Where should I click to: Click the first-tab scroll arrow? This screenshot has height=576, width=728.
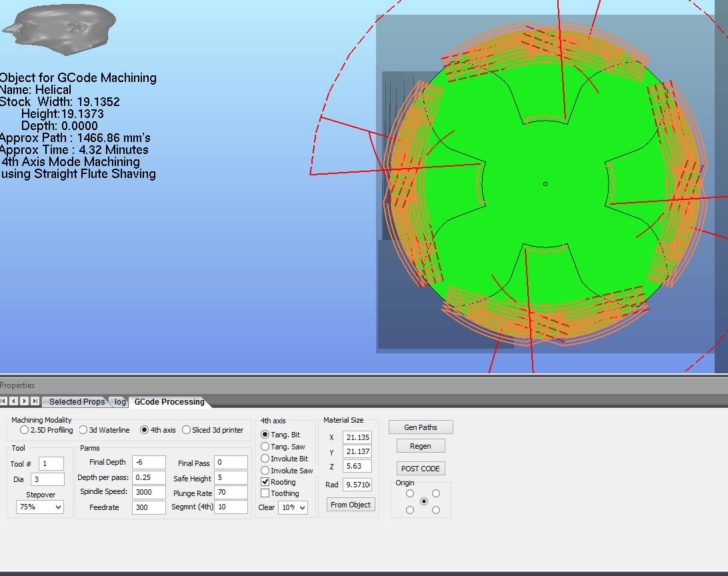click(3, 401)
